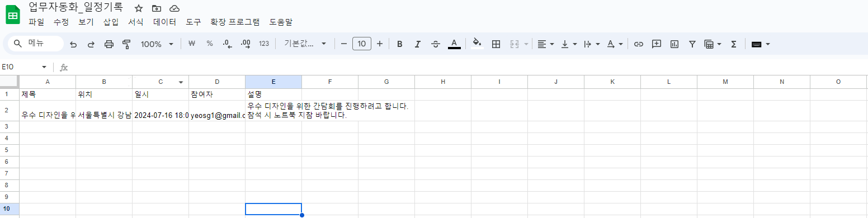Select the row 2 header
The image size is (868, 218).
pos(10,110)
